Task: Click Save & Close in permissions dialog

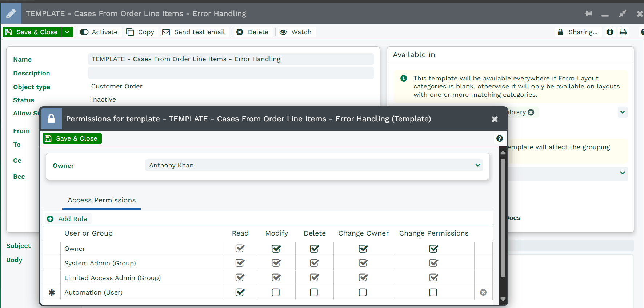Action: (72, 138)
